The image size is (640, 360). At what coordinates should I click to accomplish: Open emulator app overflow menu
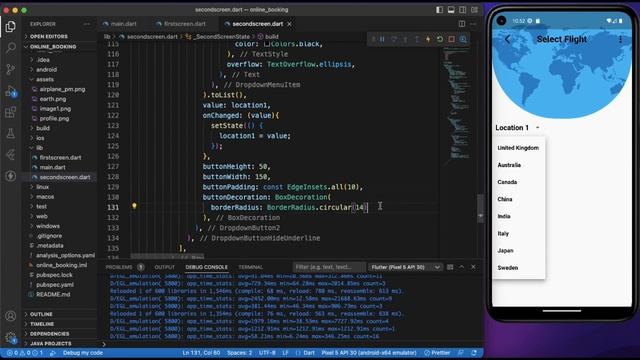(620, 39)
